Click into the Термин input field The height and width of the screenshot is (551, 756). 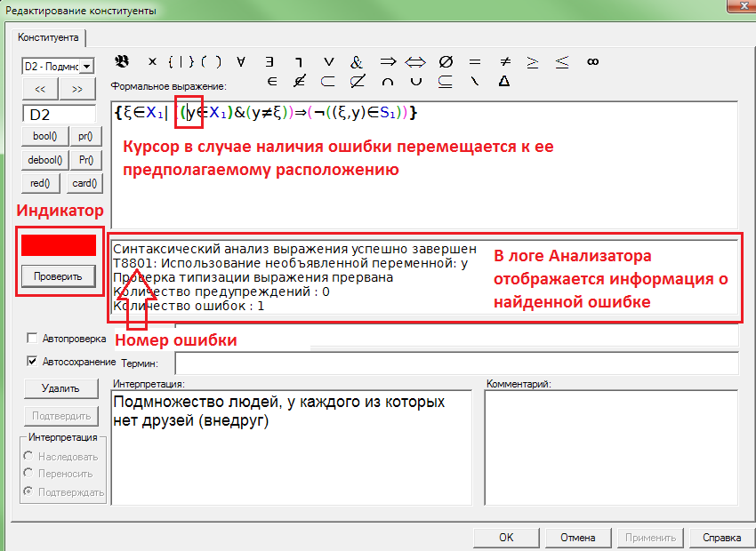click(x=457, y=363)
